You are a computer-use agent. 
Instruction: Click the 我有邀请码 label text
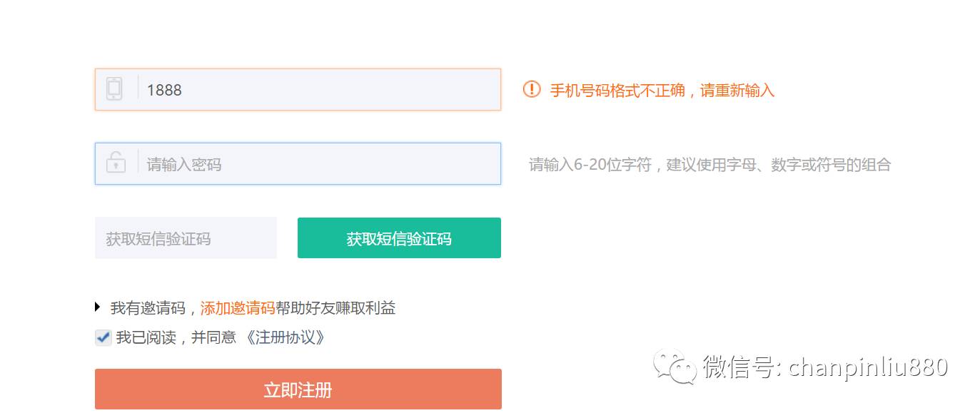pyautogui.click(x=148, y=308)
